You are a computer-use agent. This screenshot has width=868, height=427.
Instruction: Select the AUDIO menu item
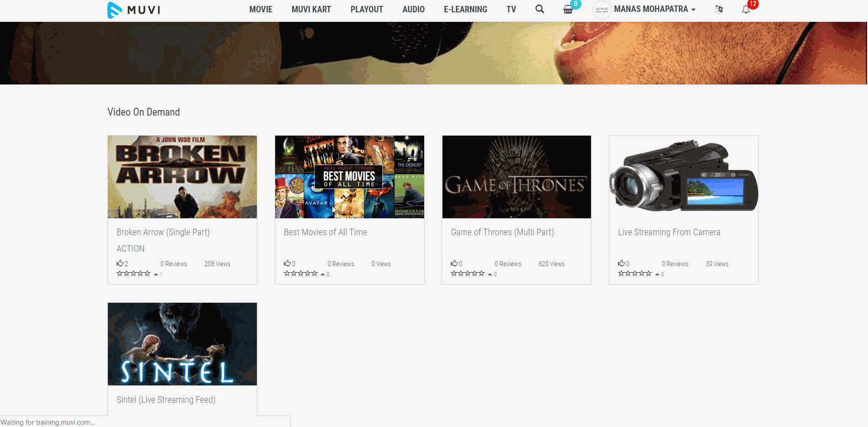point(414,10)
